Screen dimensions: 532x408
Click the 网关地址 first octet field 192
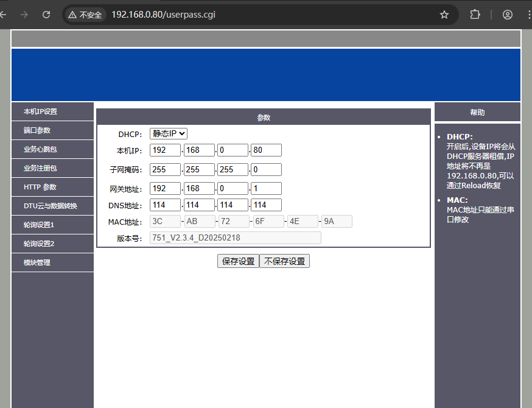(x=165, y=188)
